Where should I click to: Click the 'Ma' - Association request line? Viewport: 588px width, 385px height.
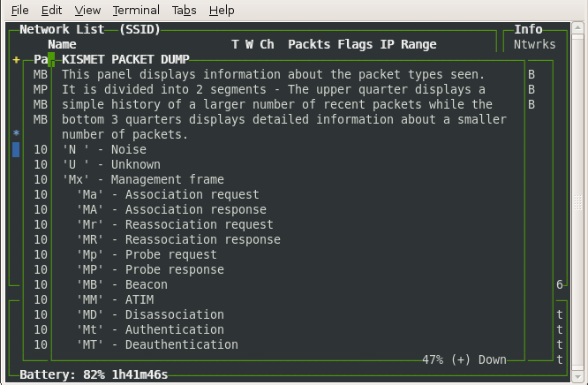point(168,194)
